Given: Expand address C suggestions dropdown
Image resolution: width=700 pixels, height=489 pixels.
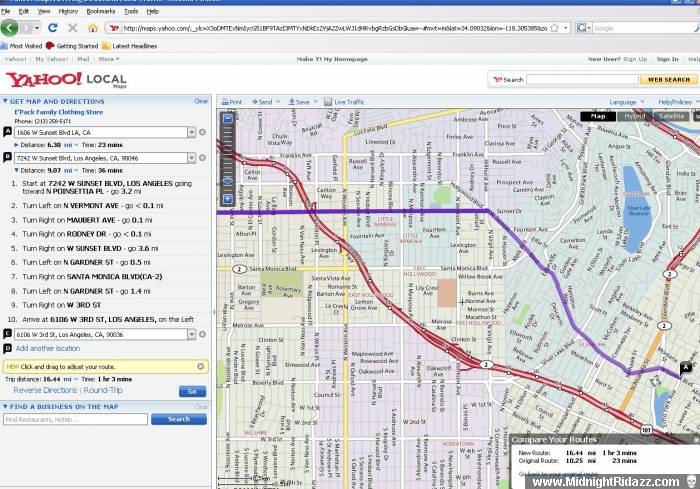Looking at the screenshot, I should (x=192, y=334).
